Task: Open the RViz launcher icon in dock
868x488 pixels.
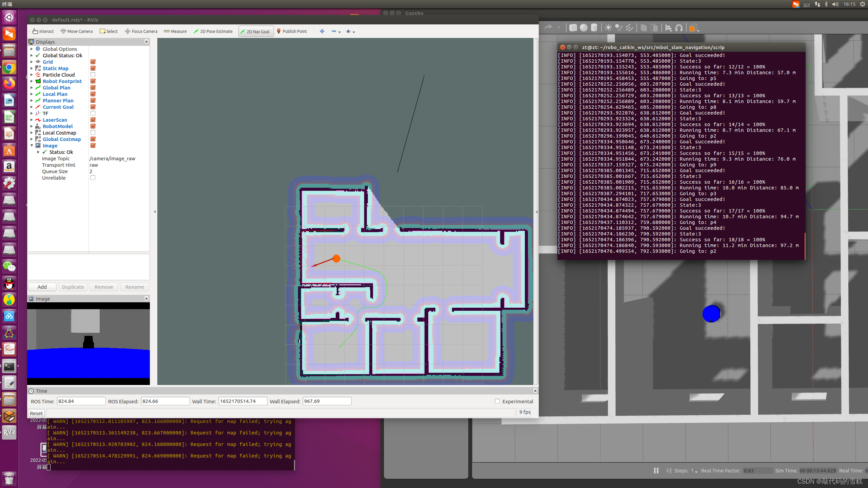Action: pyautogui.click(x=9, y=432)
